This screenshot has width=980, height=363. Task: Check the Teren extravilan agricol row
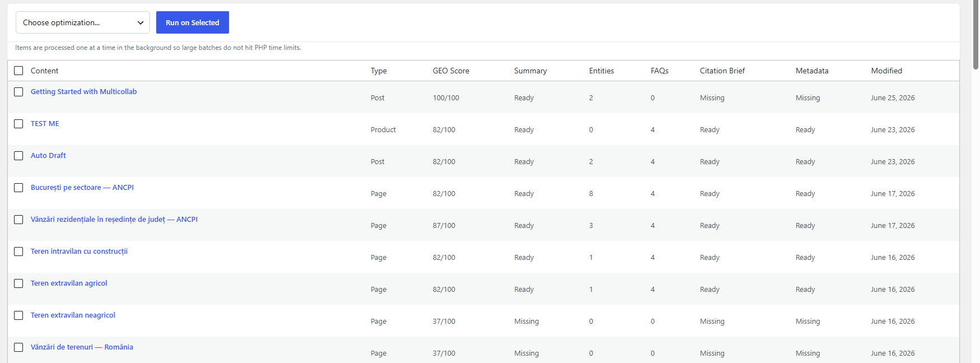click(18, 283)
